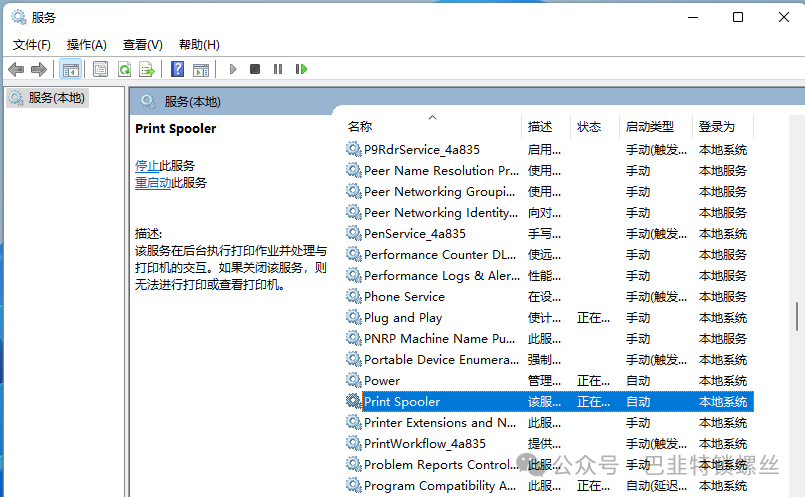The width and height of the screenshot is (805, 497).
Task: Click 本地系统 login of Print Spooler row
Action: click(722, 402)
